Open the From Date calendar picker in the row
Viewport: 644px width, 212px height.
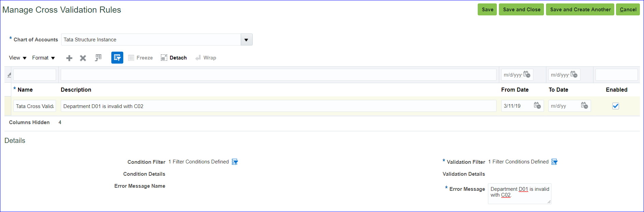[537, 106]
